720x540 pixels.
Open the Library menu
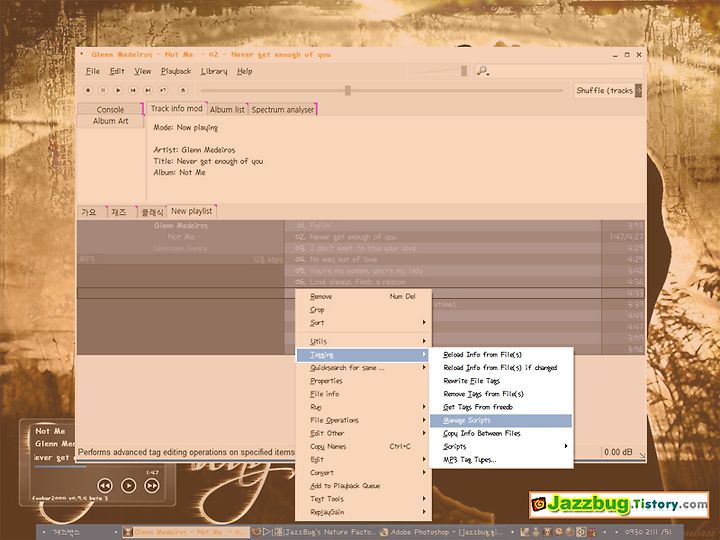click(214, 71)
